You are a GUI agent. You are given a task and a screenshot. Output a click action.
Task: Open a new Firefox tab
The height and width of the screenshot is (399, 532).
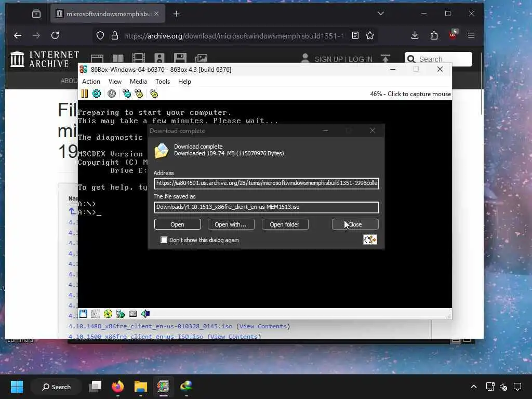pos(177,14)
